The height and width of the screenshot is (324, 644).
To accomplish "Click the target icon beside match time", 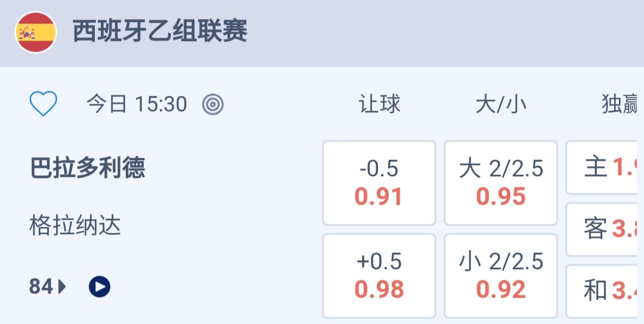I will 213,105.
